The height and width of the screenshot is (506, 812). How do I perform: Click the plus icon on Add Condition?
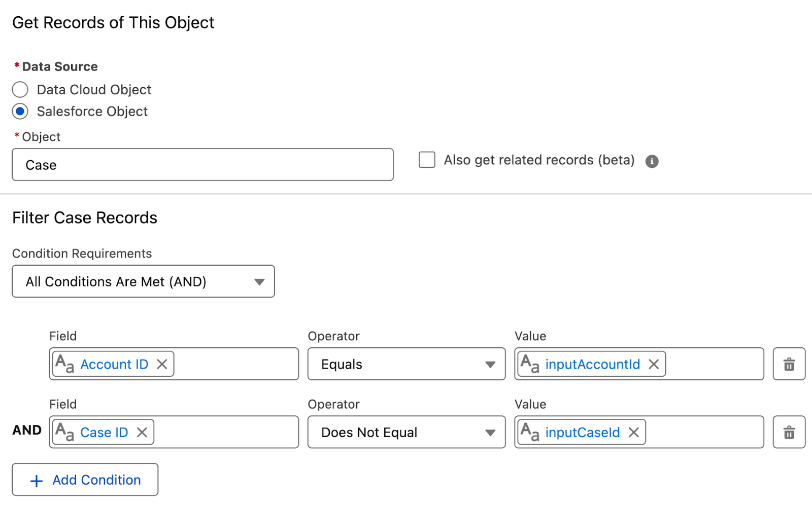[37, 481]
